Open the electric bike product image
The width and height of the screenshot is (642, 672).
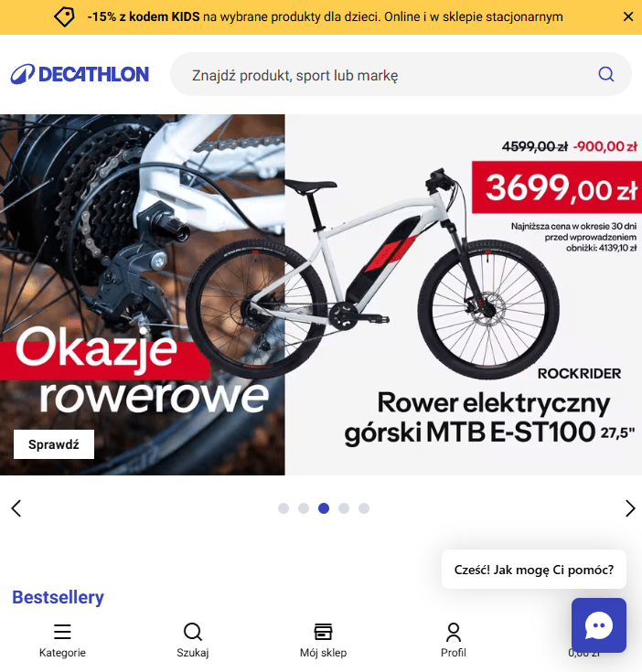(x=373, y=274)
